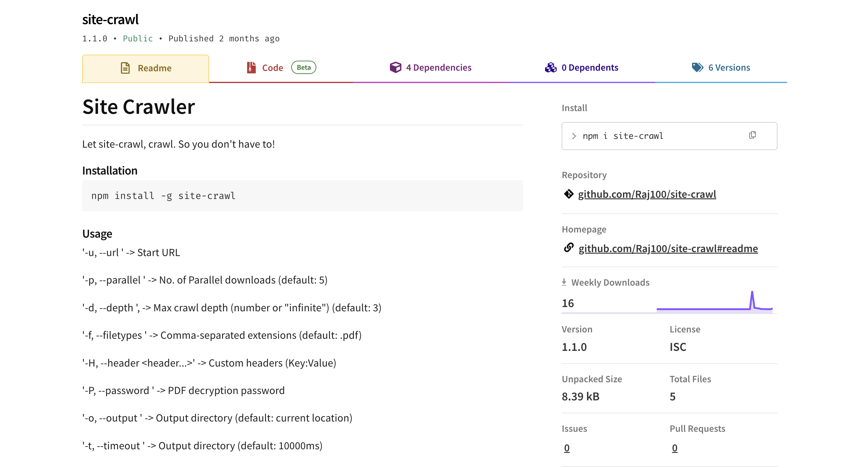Open the github.com/Raj100/site-crawl repository link

[x=647, y=194]
